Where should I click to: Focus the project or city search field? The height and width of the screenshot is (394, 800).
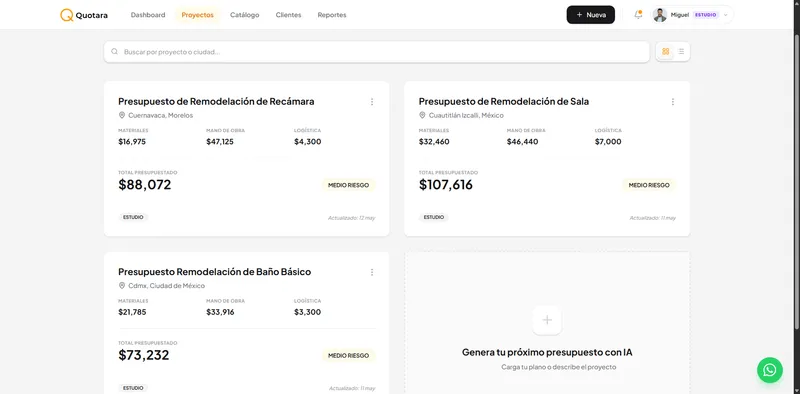tap(377, 52)
